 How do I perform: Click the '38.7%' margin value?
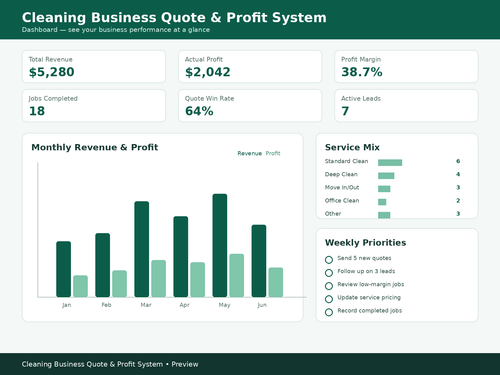(362, 72)
